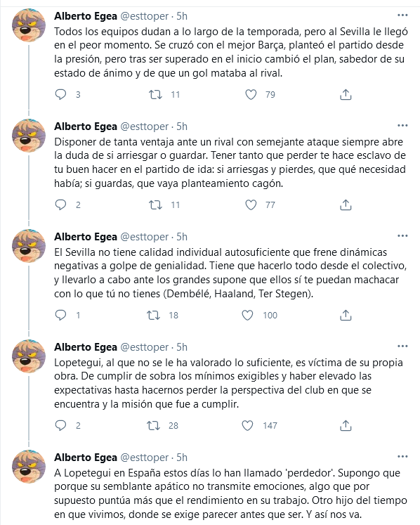Screen dimensions: 420x525
Task: Like the tweet with 100 likes
Action: pyautogui.click(x=247, y=315)
